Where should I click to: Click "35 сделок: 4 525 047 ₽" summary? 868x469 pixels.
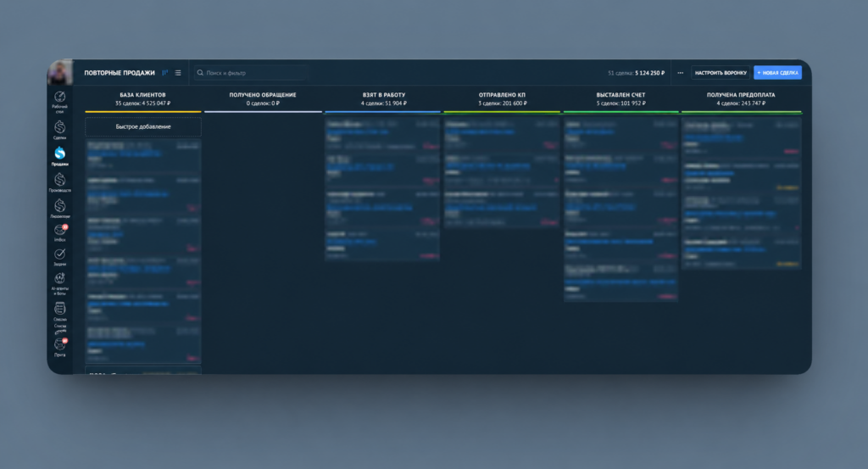pyautogui.click(x=142, y=103)
